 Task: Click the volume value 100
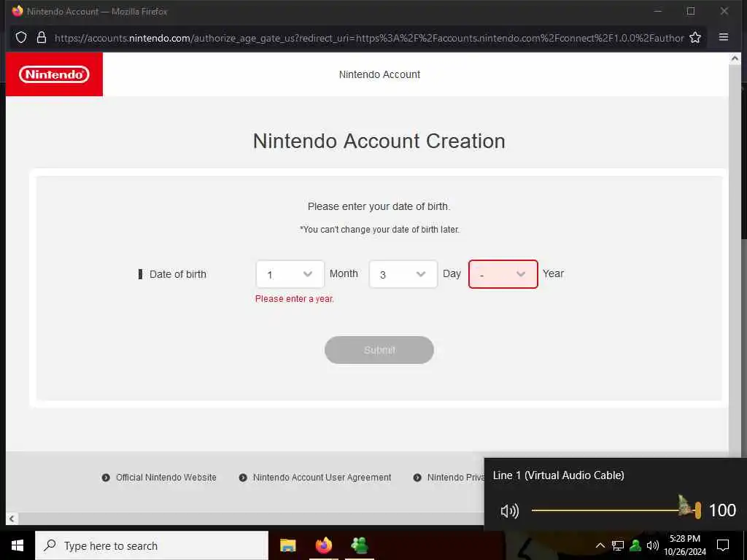723,510
